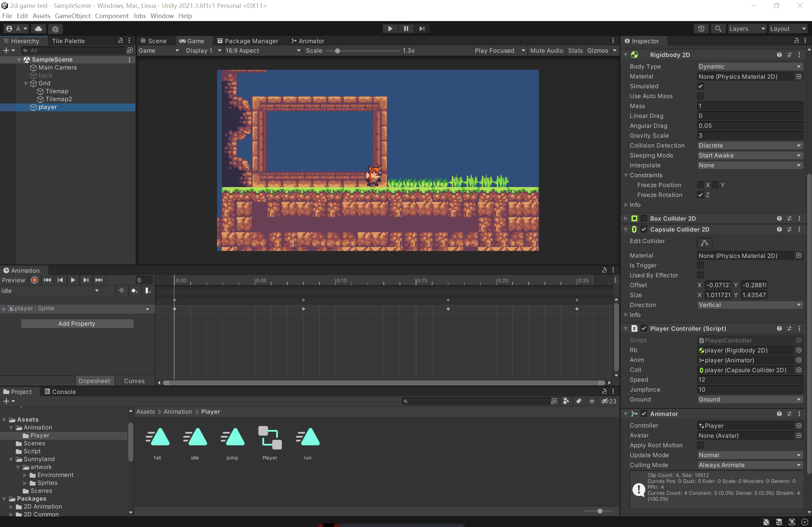Expand the Box Collider 2D component

625,218
